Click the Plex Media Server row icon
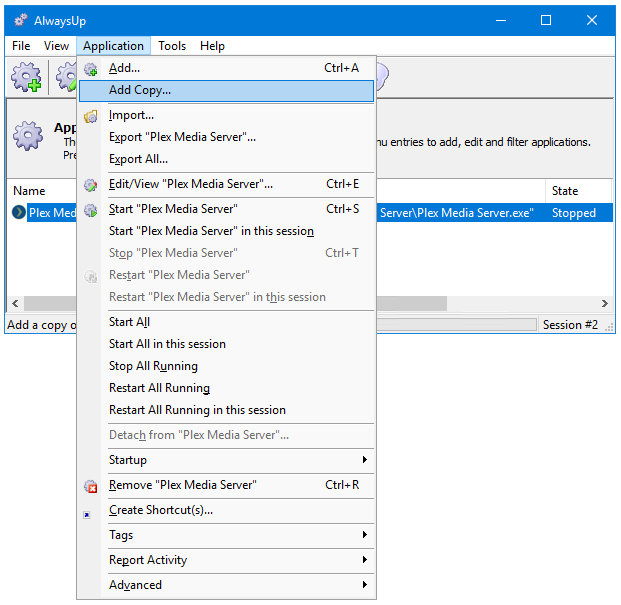Image resolution: width=621 pixels, height=605 pixels. click(19, 213)
